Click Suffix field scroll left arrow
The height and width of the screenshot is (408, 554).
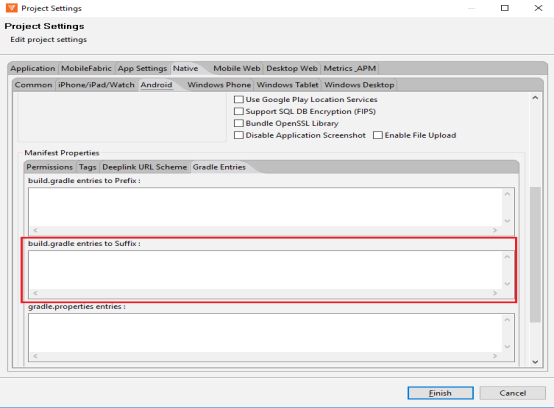click(35, 293)
